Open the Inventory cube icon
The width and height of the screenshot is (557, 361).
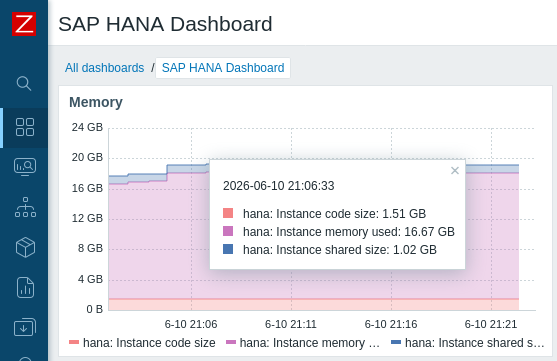point(25,247)
